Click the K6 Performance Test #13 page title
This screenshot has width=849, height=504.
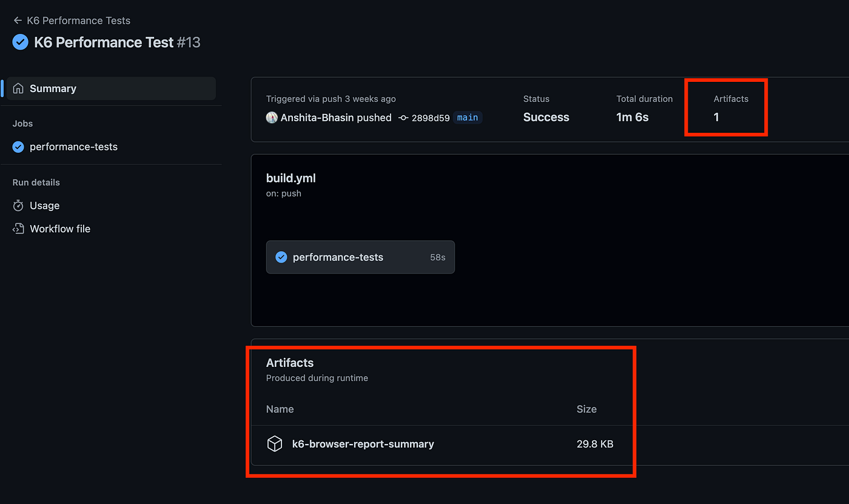coord(117,42)
